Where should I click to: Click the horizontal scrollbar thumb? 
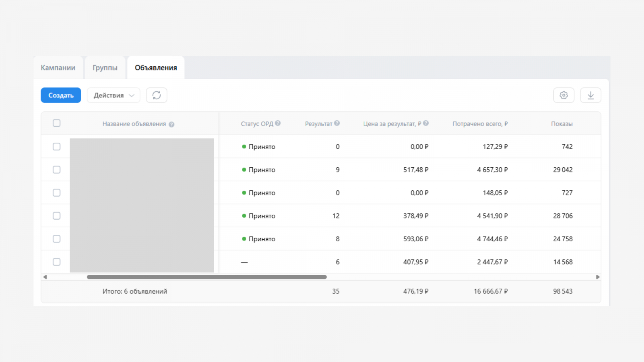[206, 277]
